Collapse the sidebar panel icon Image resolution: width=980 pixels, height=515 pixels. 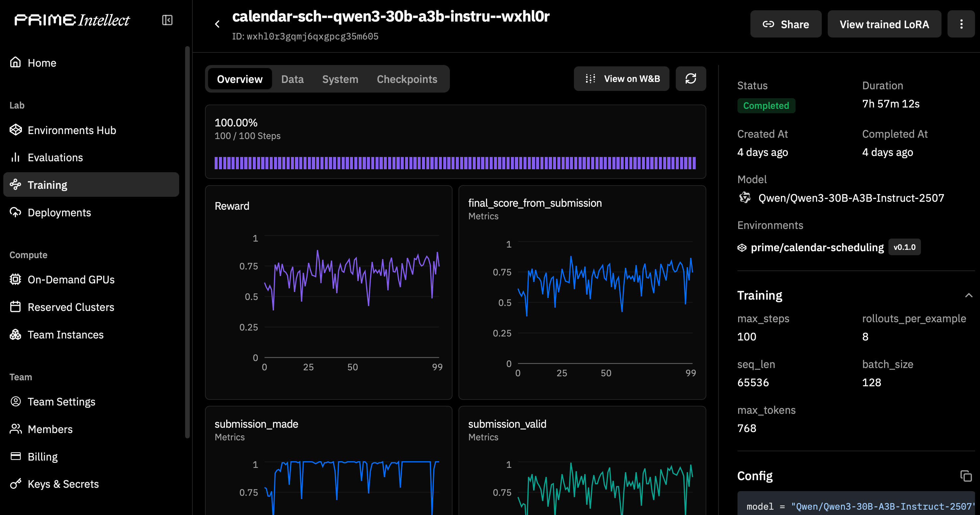pyautogui.click(x=168, y=20)
